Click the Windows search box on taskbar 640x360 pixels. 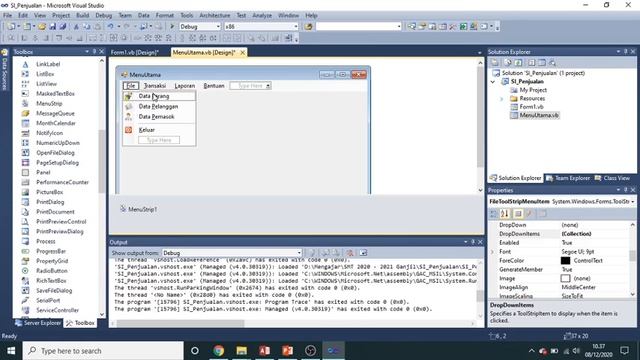click(103, 351)
